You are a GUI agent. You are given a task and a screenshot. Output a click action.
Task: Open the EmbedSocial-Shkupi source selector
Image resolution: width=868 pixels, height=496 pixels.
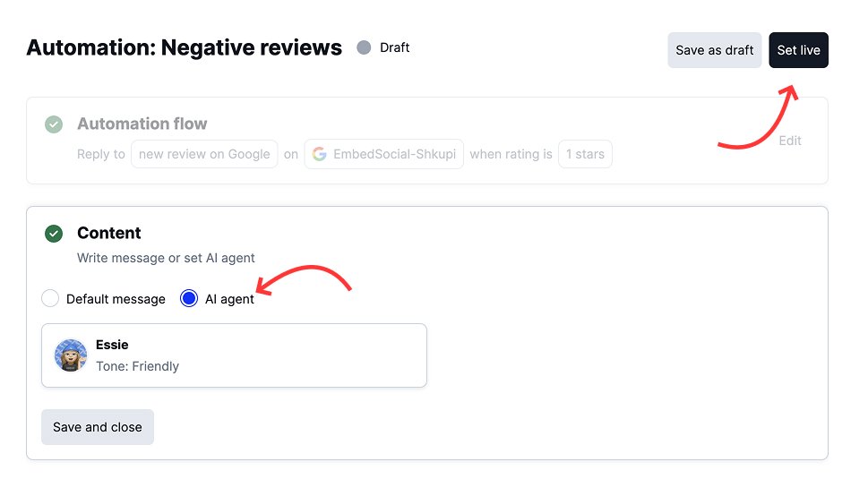click(383, 154)
